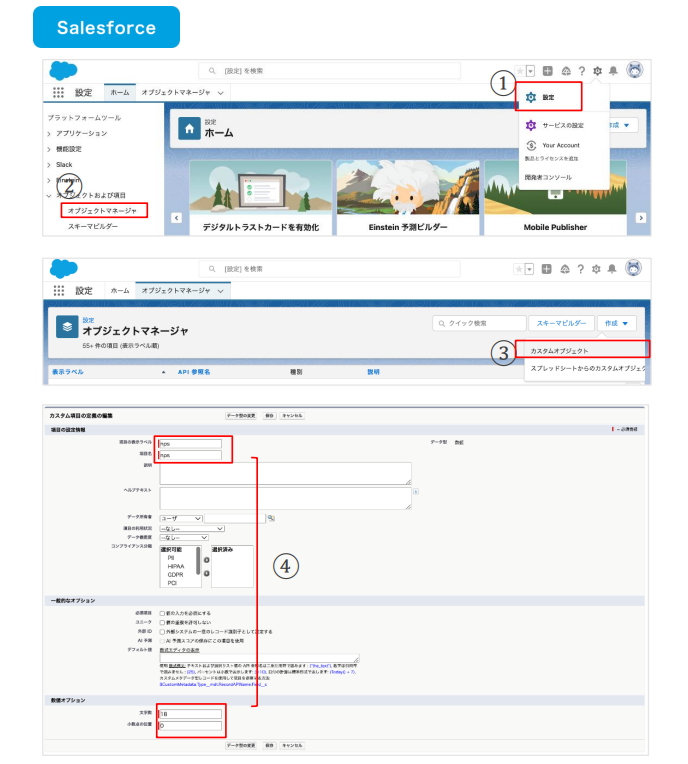
Task: Click the add arrow between the compliance lists
Action: (207, 560)
